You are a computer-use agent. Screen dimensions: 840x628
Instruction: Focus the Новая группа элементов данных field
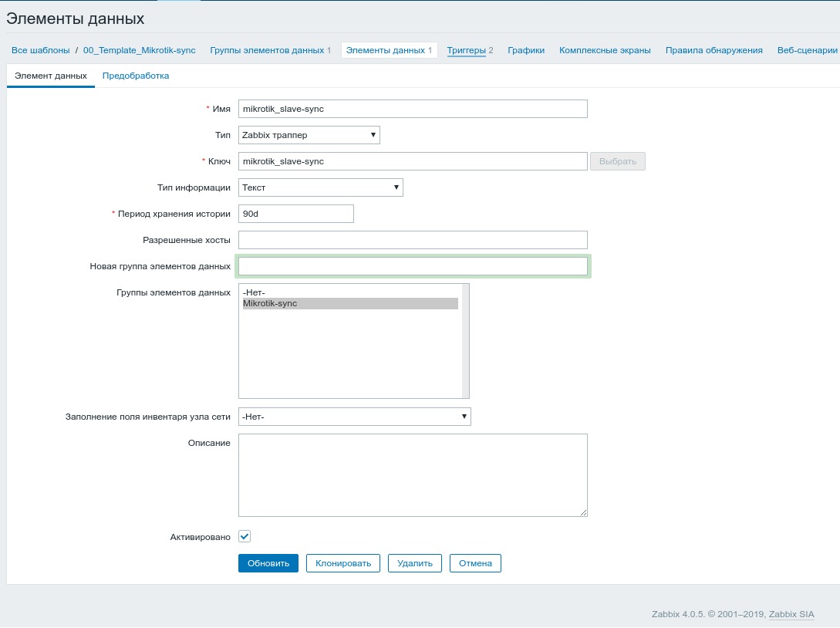(x=413, y=266)
